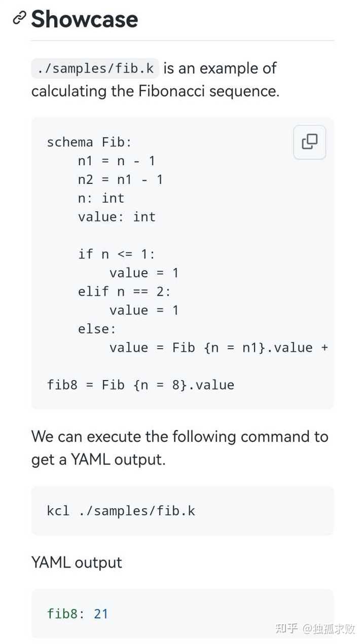Viewport: 364px width, 644px height.
Task: Open the 独孤求败 author profile link
Action: (329, 628)
